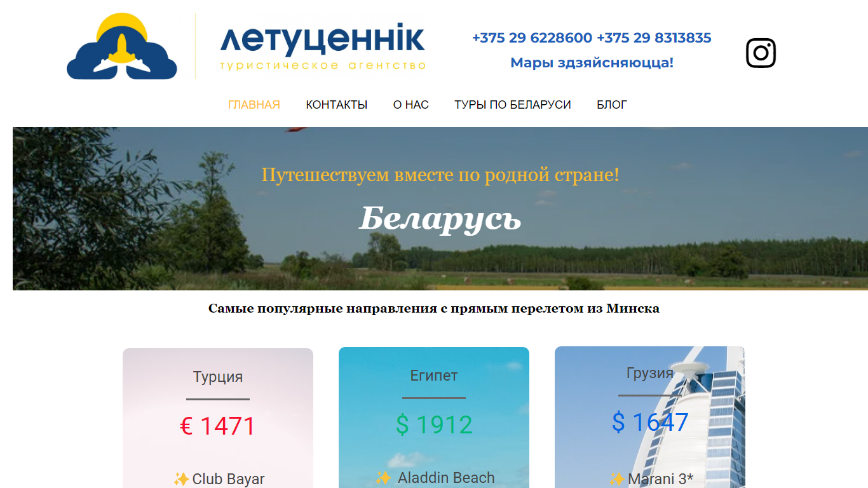Navigate to ТУРЫ ПО БЕЛАРУСИ
Screen dimensions: 868x488
513,105
